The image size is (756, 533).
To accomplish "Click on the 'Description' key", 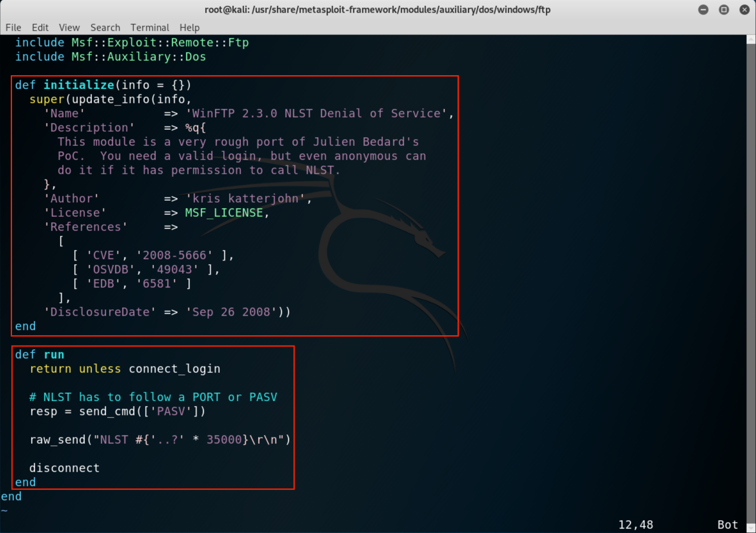I will [x=89, y=128].
